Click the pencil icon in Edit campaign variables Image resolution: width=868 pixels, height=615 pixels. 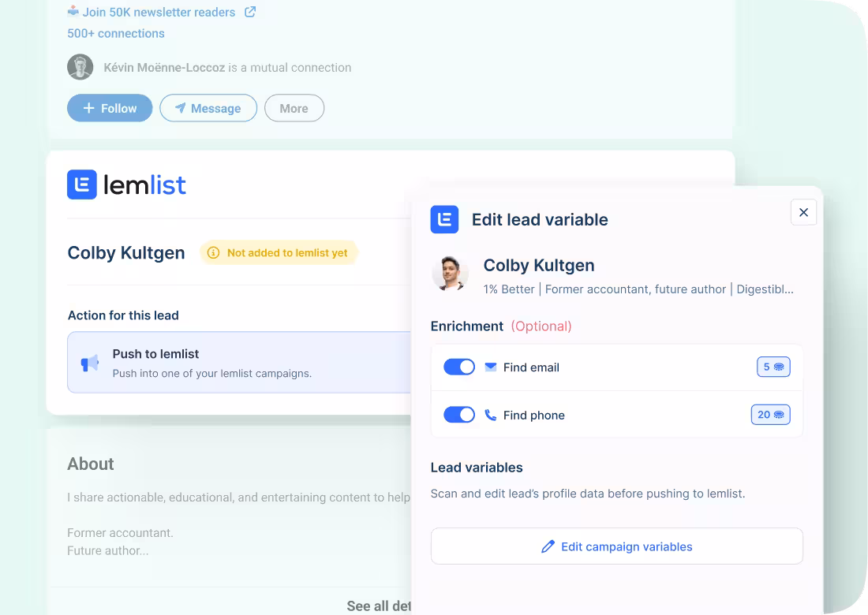(548, 546)
